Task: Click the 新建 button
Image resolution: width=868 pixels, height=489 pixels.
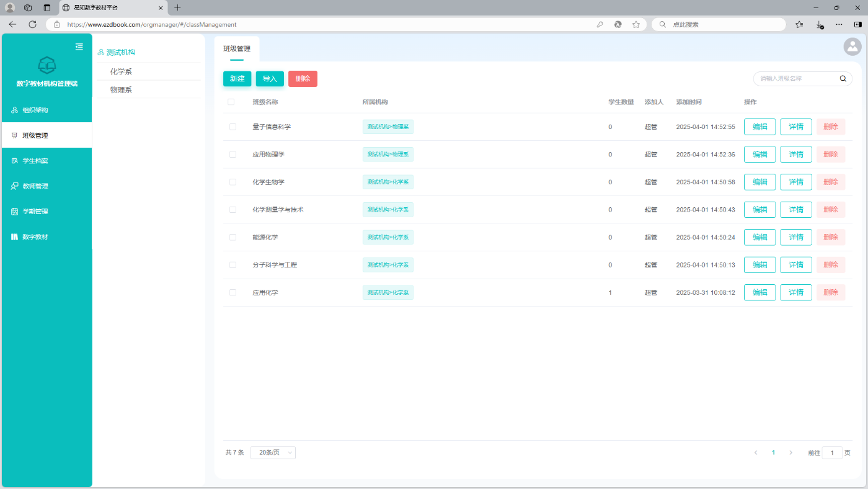Action: coord(237,79)
